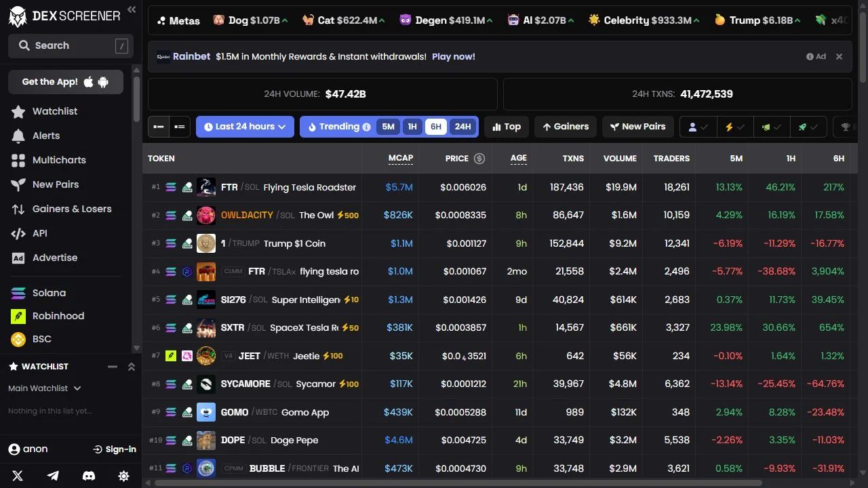Click the New Pairs filter button
The image size is (868, 488).
(x=637, y=127)
